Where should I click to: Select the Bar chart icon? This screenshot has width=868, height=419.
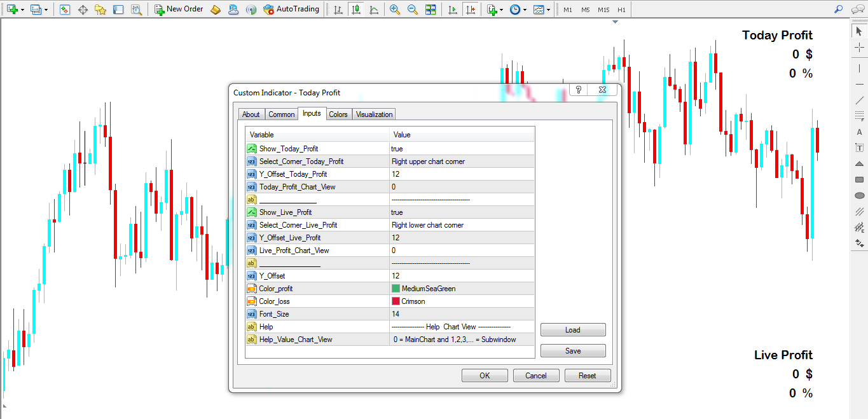coord(338,10)
